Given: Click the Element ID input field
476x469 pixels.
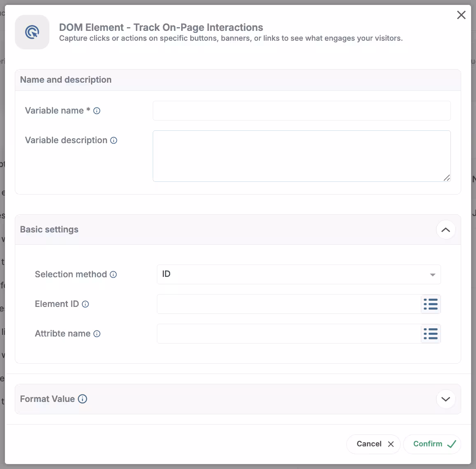Looking at the screenshot, I should pyautogui.click(x=288, y=304).
